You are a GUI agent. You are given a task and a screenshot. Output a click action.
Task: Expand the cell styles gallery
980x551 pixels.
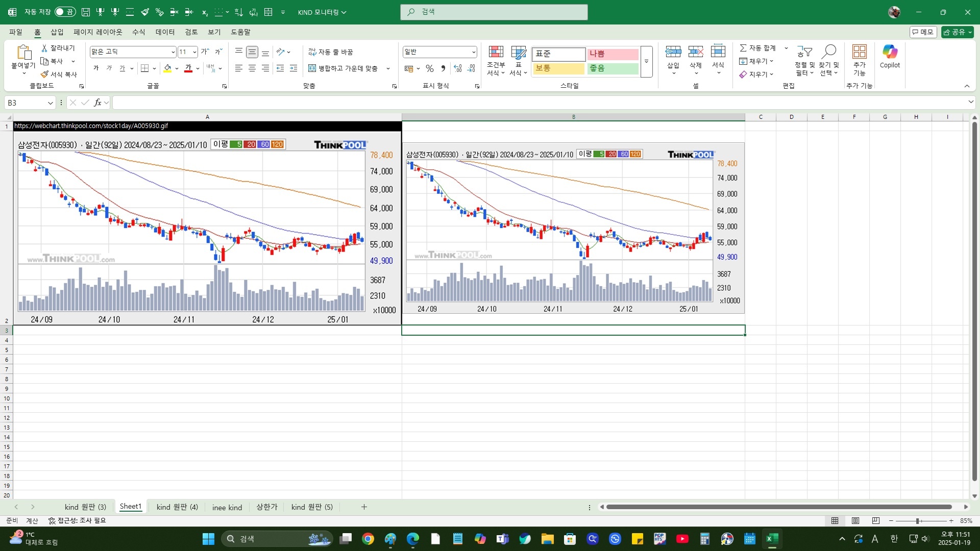647,62
